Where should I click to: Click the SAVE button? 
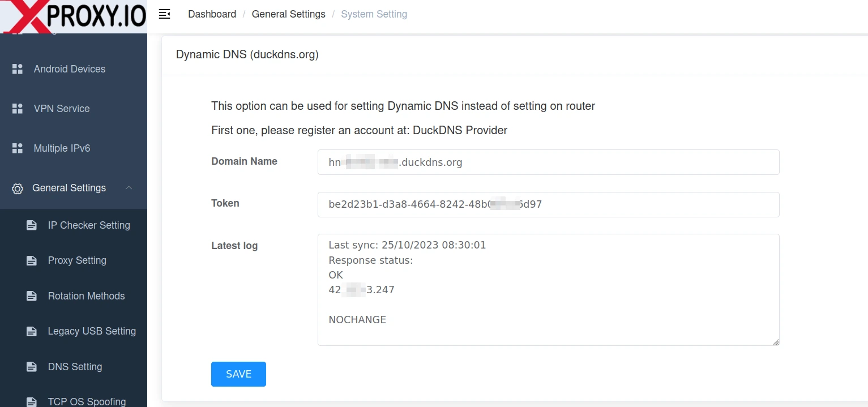[x=238, y=374]
